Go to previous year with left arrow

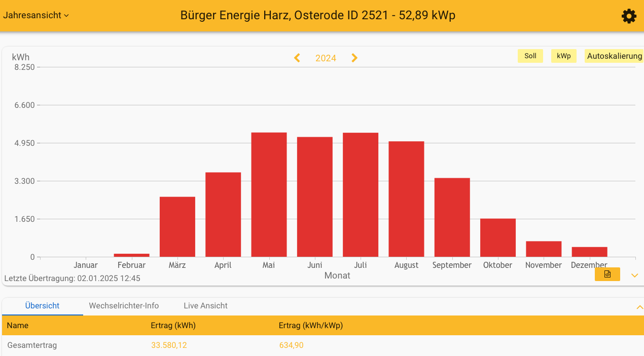[x=297, y=58]
